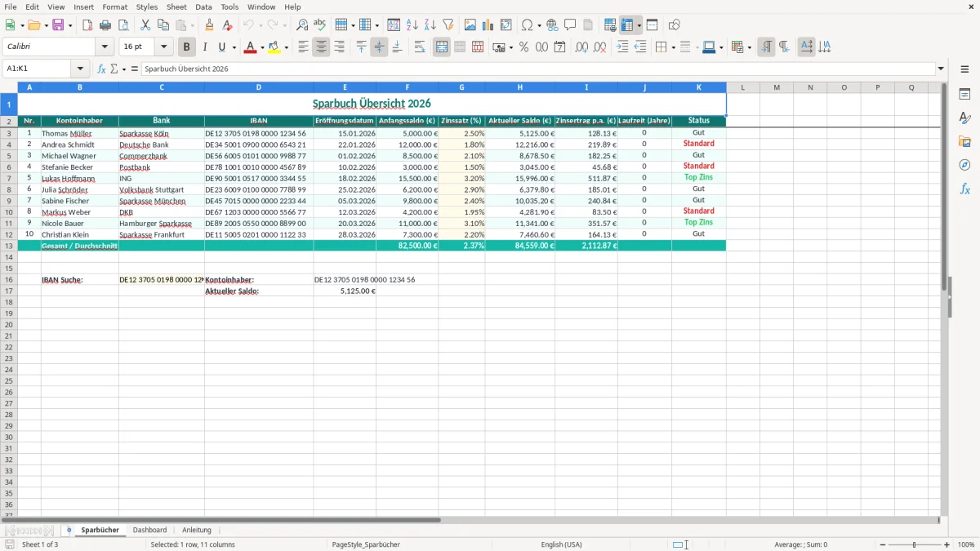The height and width of the screenshot is (551, 980).
Task: Open Print Preview from the toolbar
Action: pyautogui.click(x=123, y=25)
